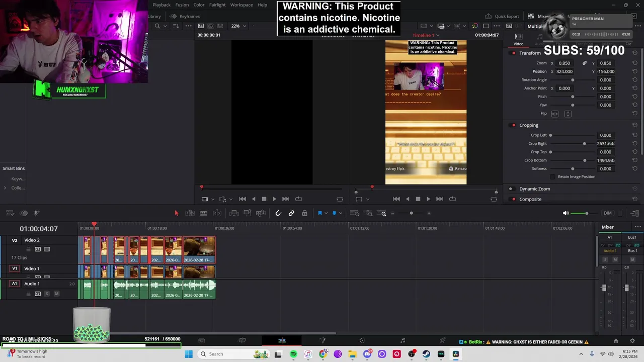The image size is (644, 362).
Task: Open the 22% viewer zoom dropdown
Action: (x=238, y=26)
